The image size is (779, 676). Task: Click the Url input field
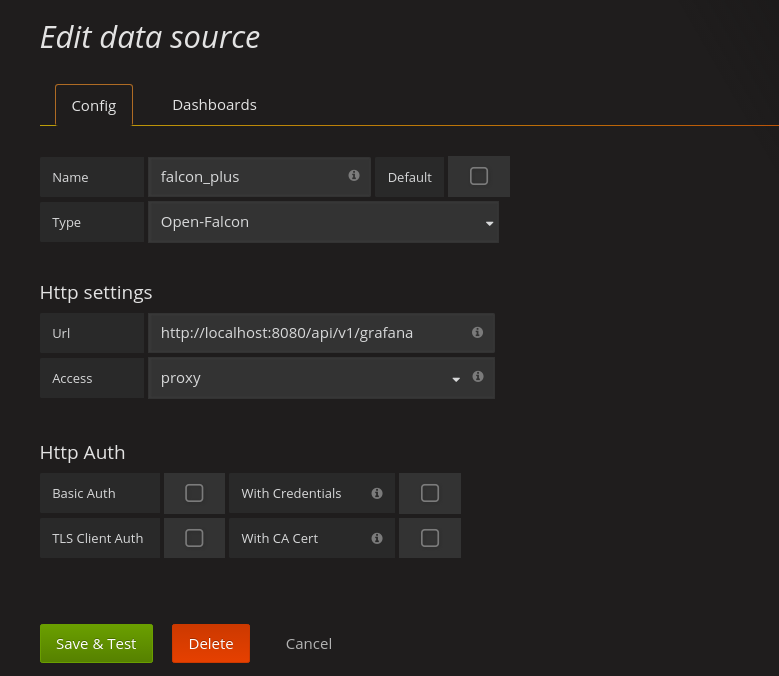321,333
